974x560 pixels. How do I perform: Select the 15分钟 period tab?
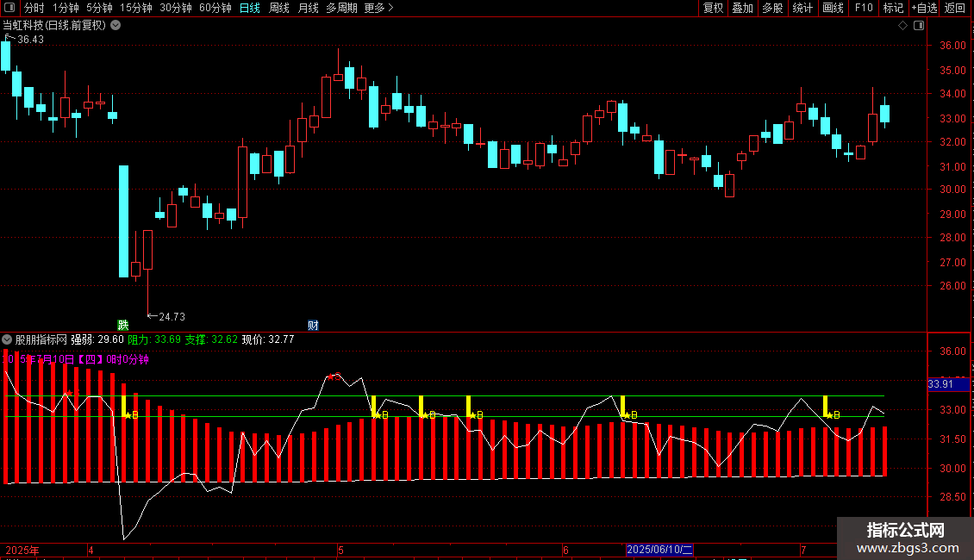pyautogui.click(x=136, y=8)
